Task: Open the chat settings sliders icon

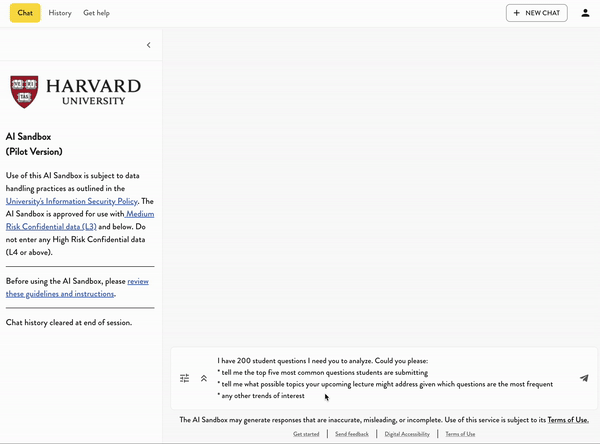Action: (185, 379)
